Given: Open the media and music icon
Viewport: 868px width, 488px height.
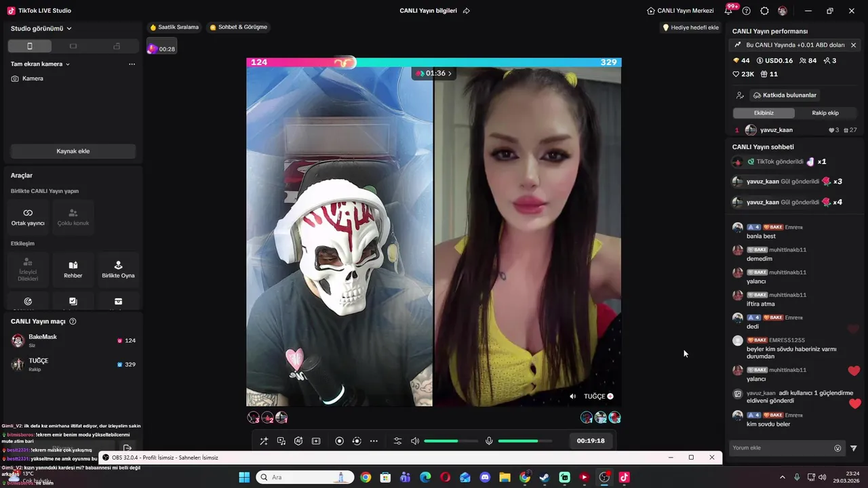Looking at the screenshot, I should pyautogui.click(x=281, y=441).
